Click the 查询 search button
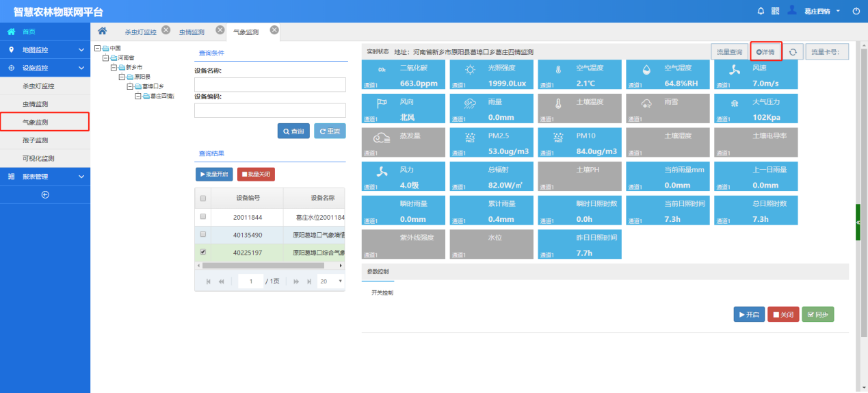The image size is (868, 393). point(293,131)
